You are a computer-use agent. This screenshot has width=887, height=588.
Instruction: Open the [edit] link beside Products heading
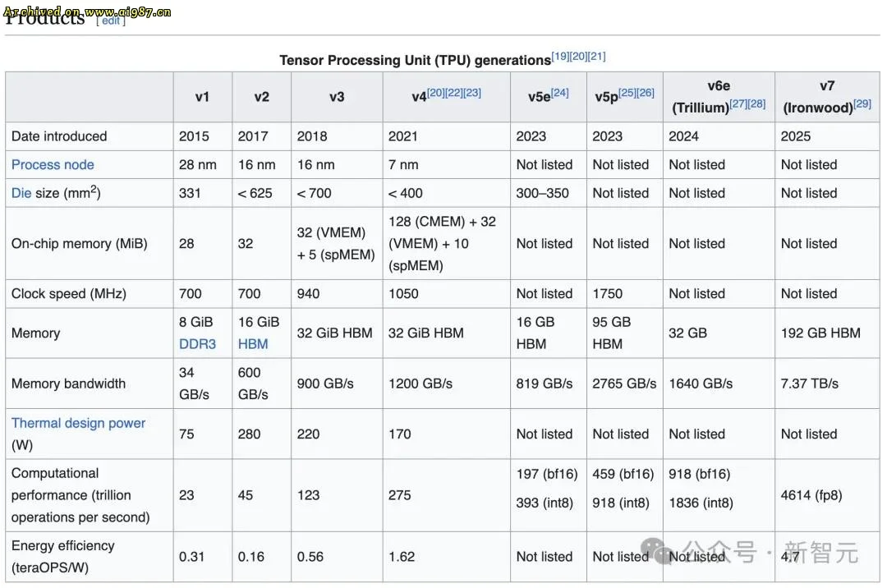(110, 21)
